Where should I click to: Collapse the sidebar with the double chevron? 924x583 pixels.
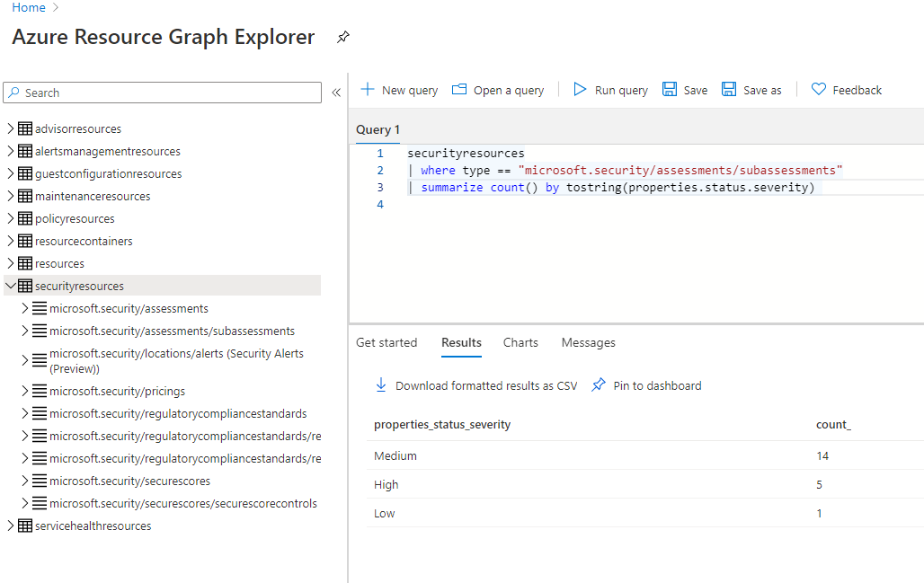click(x=336, y=93)
